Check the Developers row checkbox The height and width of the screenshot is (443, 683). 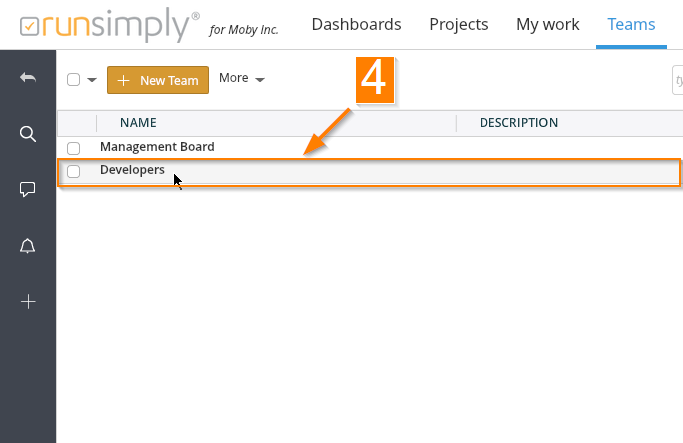[73, 171]
